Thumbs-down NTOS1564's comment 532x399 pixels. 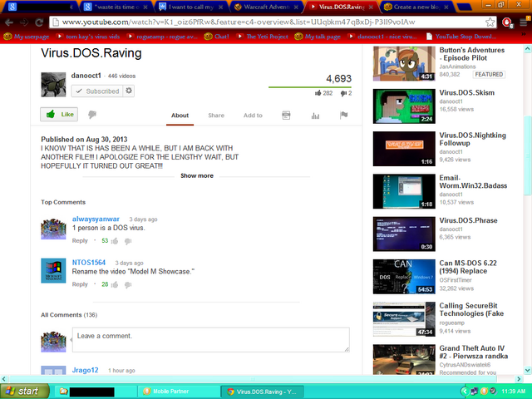tap(127, 284)
